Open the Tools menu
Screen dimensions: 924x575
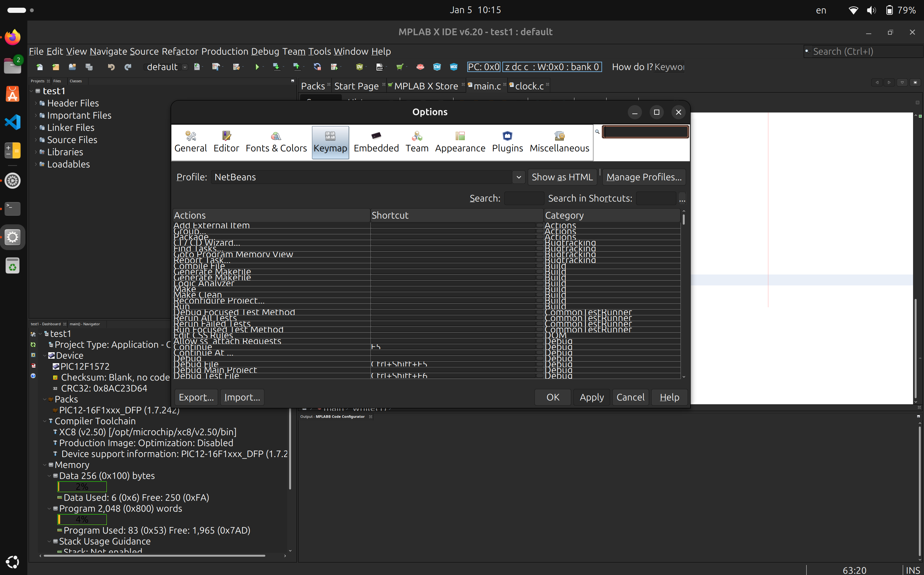click(x=320, y=51)
